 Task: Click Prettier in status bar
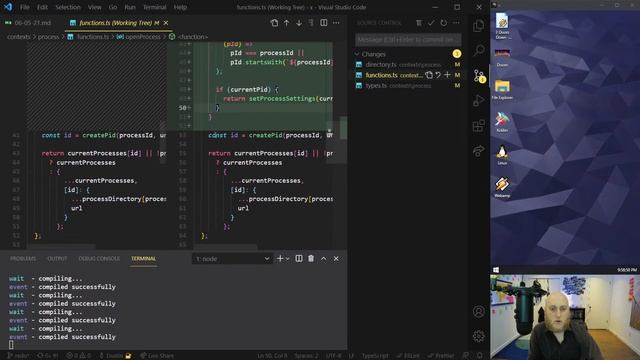(441, 356)
